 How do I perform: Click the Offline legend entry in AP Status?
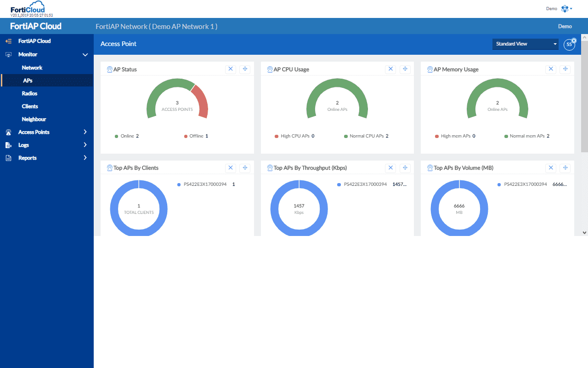tap(196, 136)
